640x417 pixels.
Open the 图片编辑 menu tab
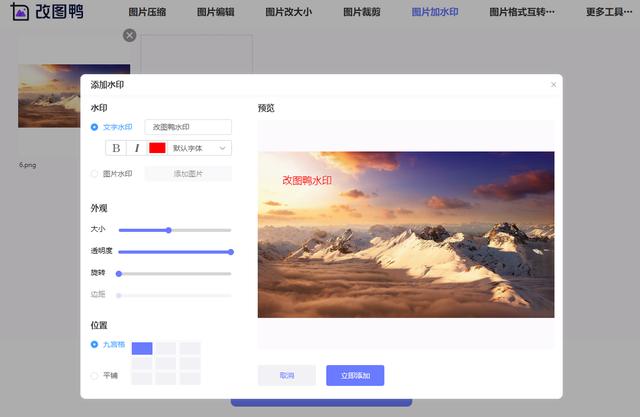click(x=216, y=12)
